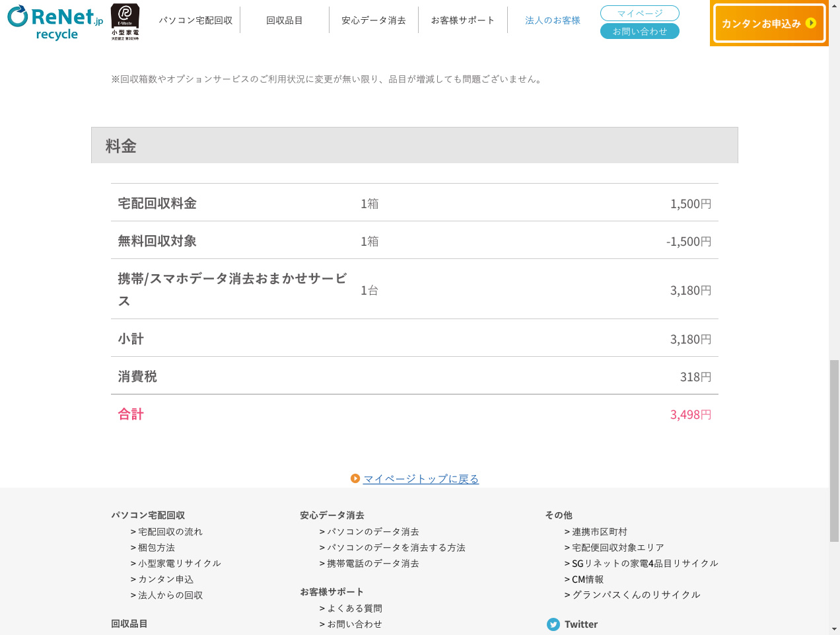Click the yellow arrow icon on カンタンお申込み

(811, 23)
